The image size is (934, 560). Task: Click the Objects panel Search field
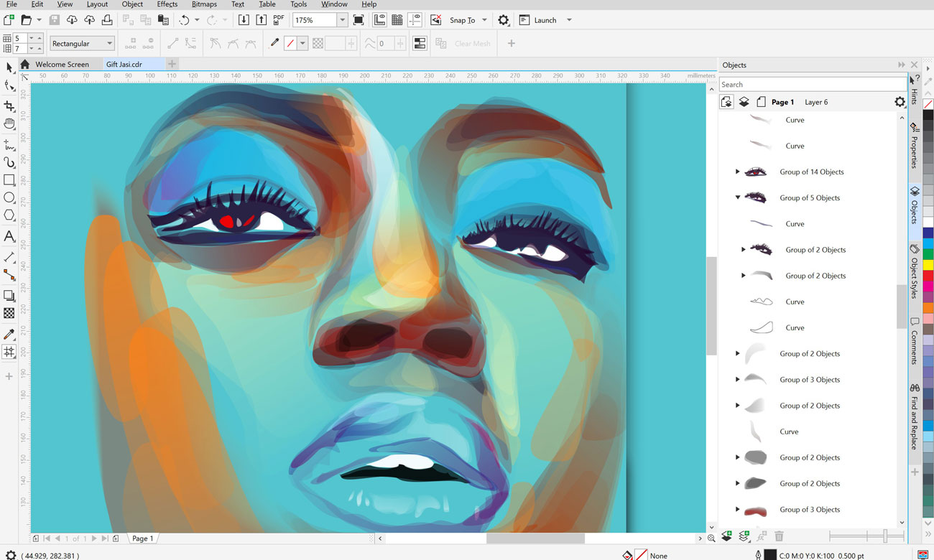813,85
